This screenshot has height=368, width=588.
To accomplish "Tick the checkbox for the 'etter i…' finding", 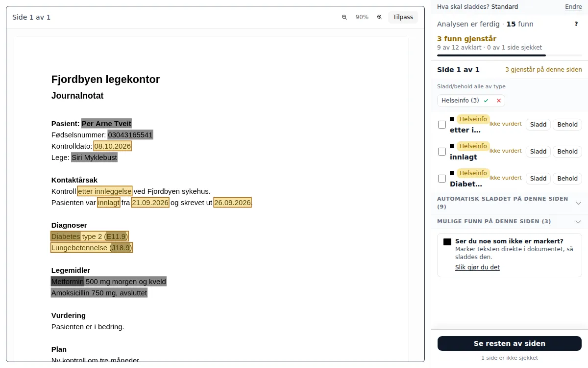I will pyautogui.click(x=442, y=125).
